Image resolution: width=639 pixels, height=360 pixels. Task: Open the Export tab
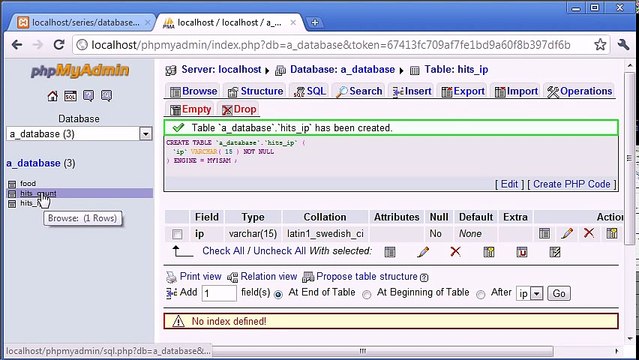463,91
